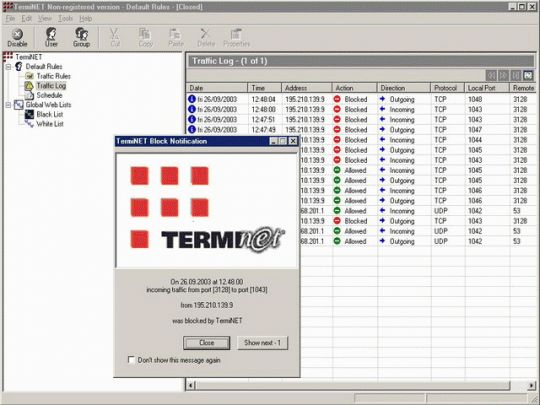The height and width of the screenshot is (405, 540).
Task: Click the Show next - 1 button
Action: click(262, 343)
